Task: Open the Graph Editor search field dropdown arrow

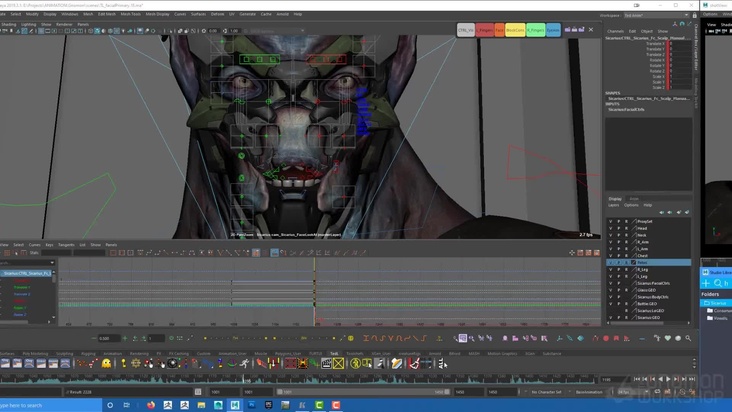Action: coord(52,263)
